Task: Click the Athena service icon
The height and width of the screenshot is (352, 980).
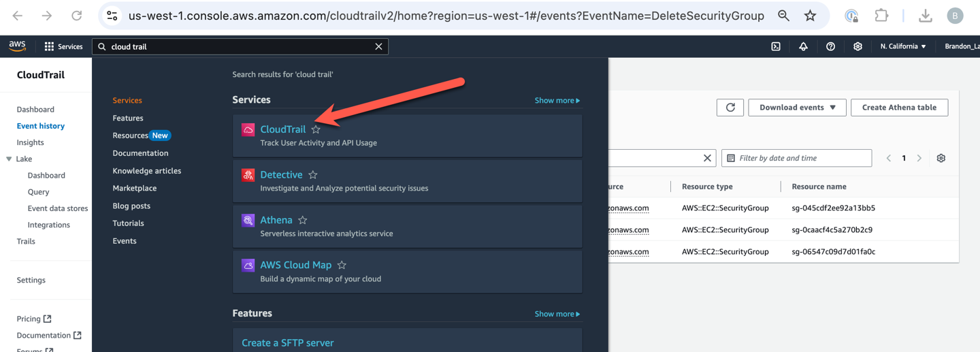Action: (x=248, y=220)
